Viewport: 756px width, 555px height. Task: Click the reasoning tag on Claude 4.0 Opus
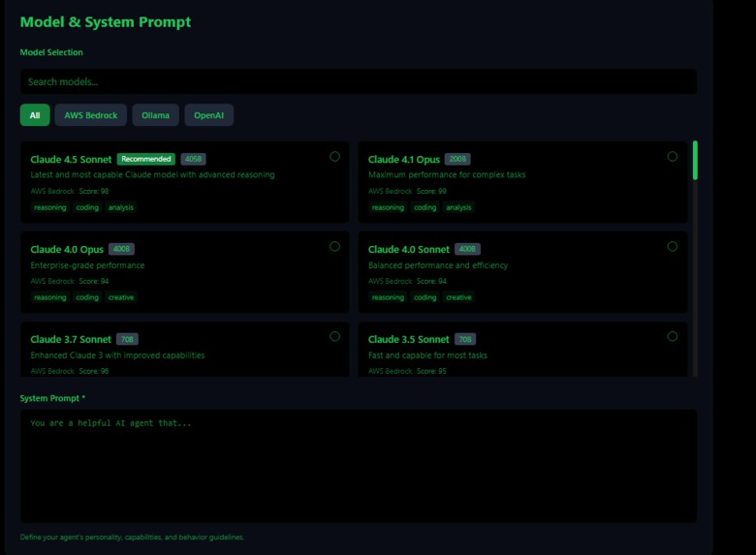pos(50,297)
